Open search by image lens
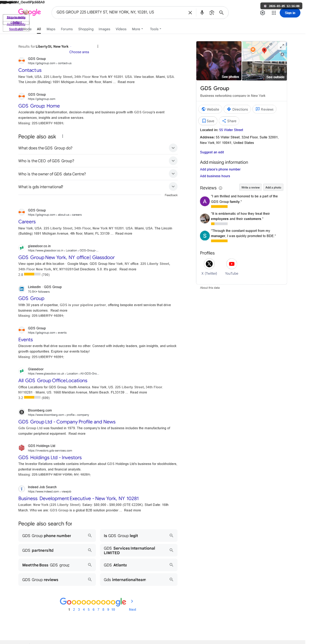 point(212,13)
